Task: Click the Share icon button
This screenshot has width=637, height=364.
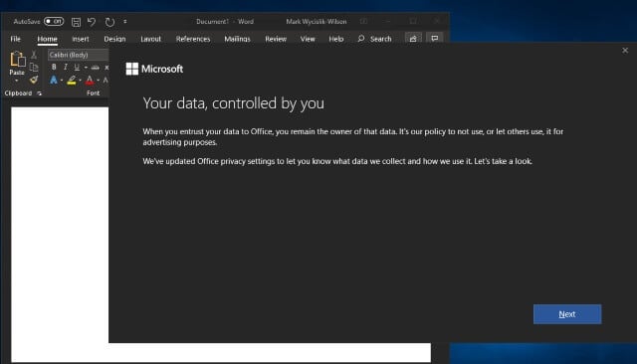Action: click(x=413, y=38)
